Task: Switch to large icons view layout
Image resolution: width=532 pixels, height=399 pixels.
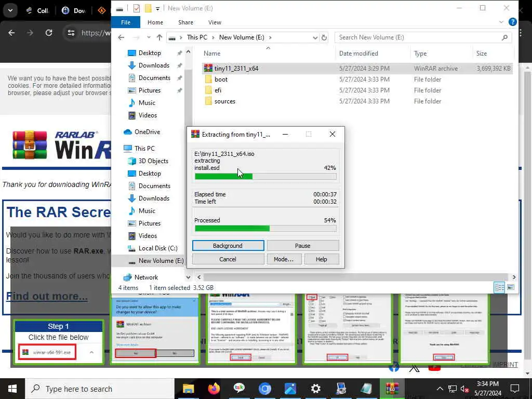Action: (x=511, y=288)
